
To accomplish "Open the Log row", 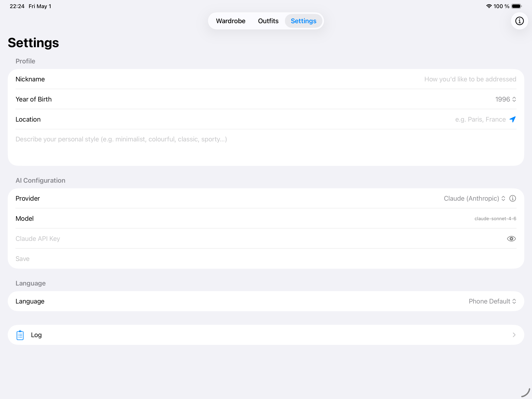I will (x=266, y=335).
